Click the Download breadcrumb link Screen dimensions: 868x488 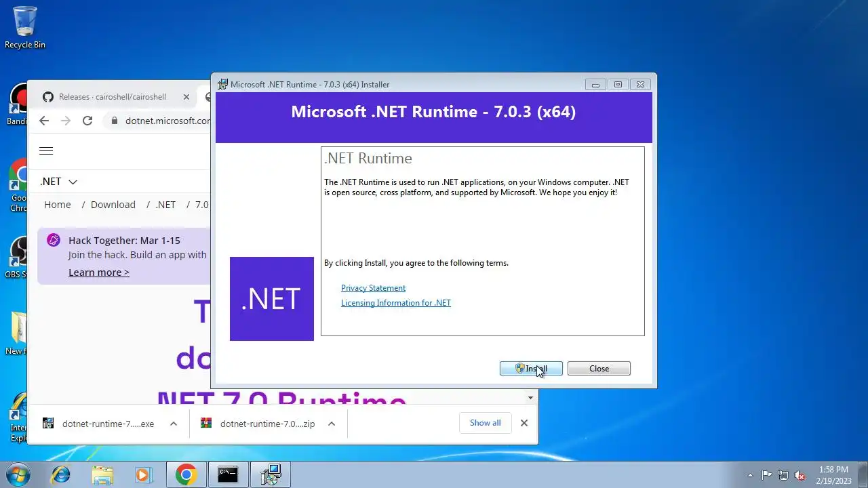(113, 205)
